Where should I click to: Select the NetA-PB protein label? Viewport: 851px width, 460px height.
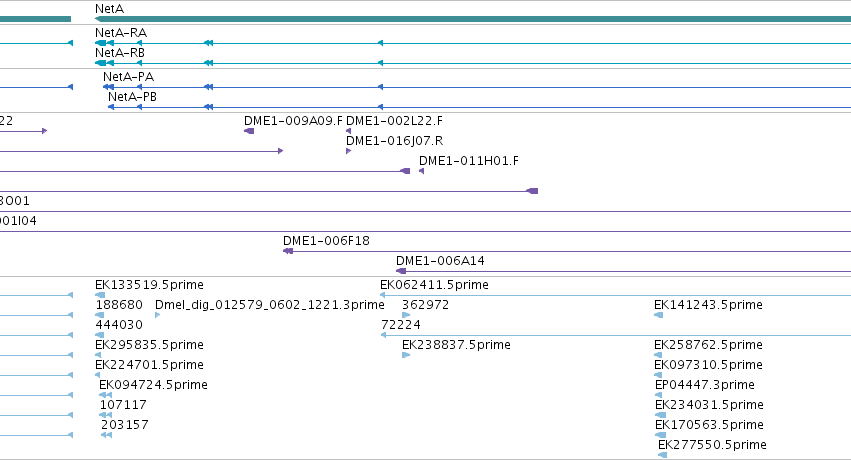point(132,97)
